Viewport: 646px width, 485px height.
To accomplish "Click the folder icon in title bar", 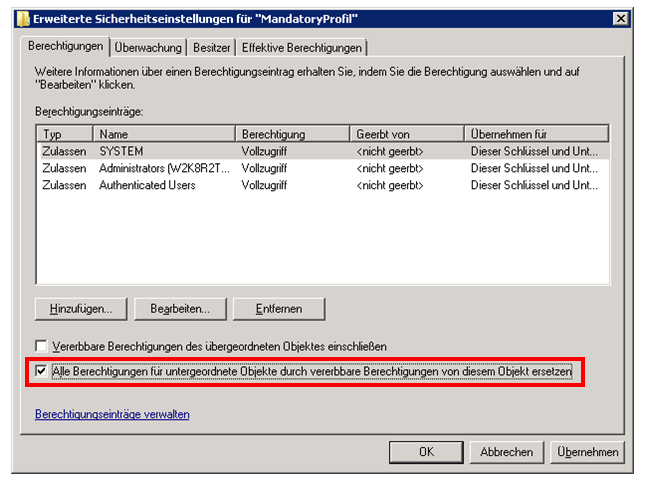I will pos(22,19).
